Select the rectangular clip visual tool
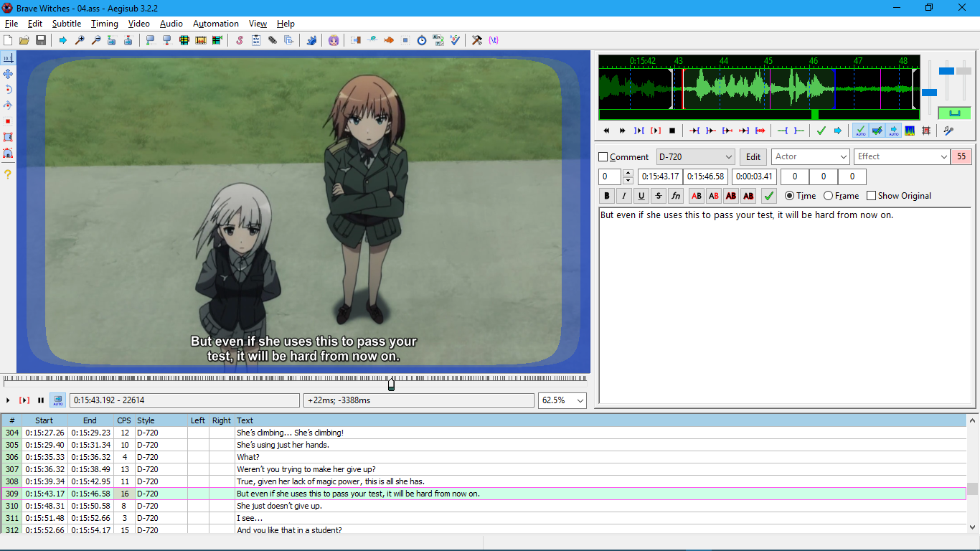Screen dimensions: 980x551 [x=8, y=137]
